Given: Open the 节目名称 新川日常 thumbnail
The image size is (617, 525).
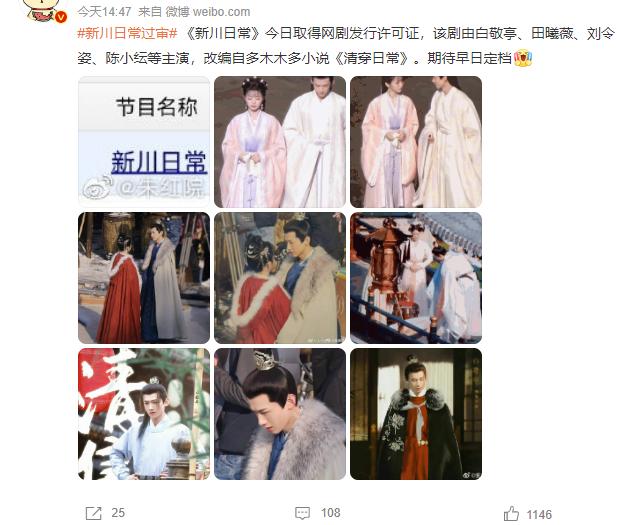Looking at the screenshot, I should (144, 142).
